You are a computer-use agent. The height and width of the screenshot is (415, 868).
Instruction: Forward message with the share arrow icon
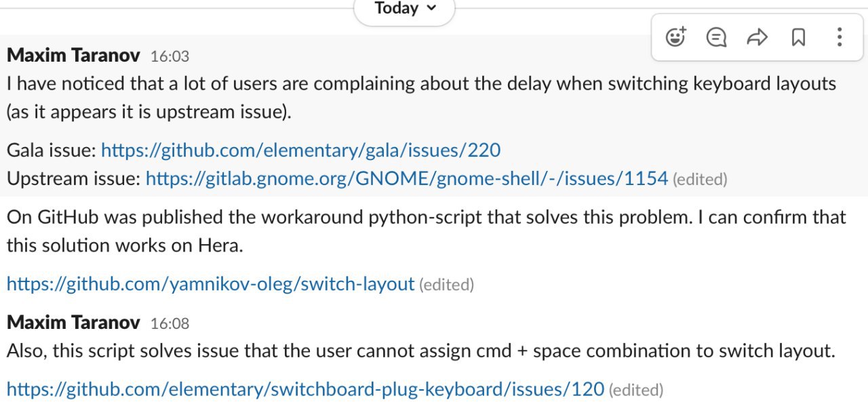pyautogui.click(x=757, y=37)
